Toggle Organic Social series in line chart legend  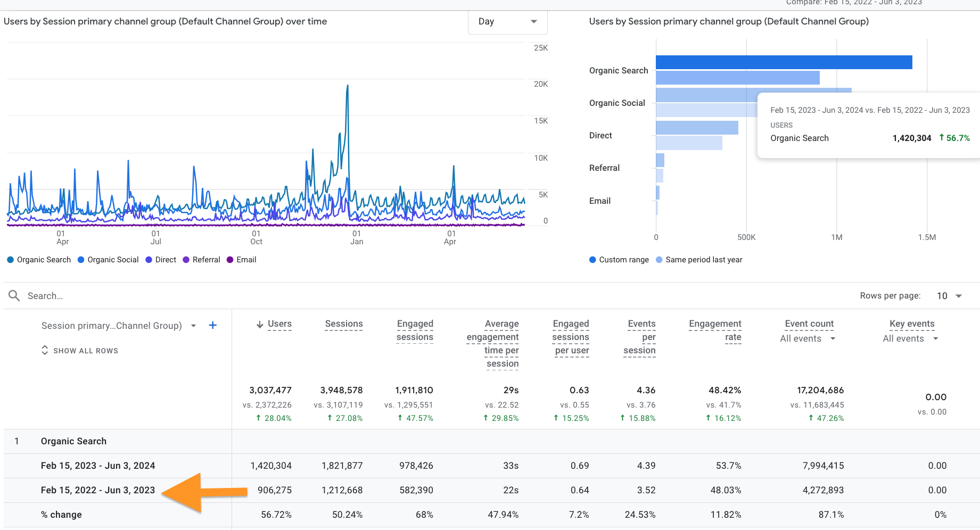click(108, 260)
